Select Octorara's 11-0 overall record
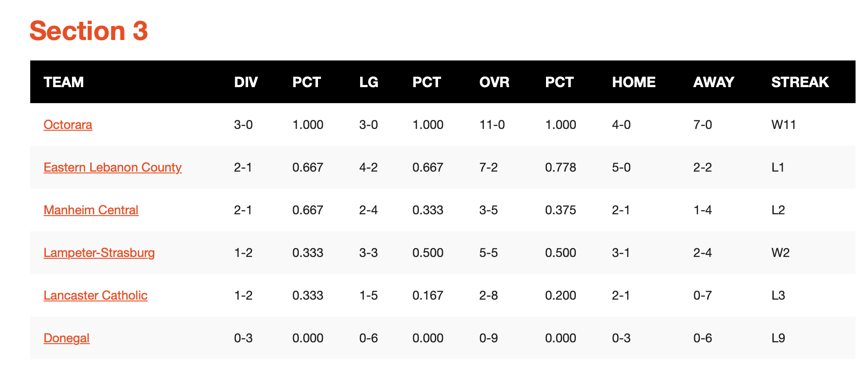The image size is (868, 377). click(x=492, y=124)
